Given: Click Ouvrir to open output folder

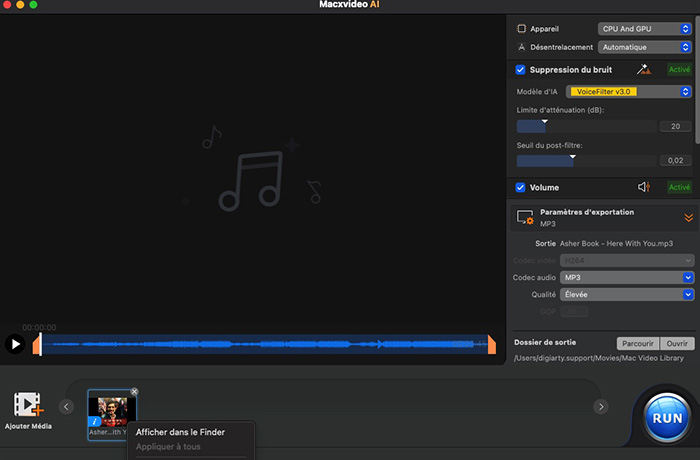Looking at the screenshot, I should [x=677, y=343].
